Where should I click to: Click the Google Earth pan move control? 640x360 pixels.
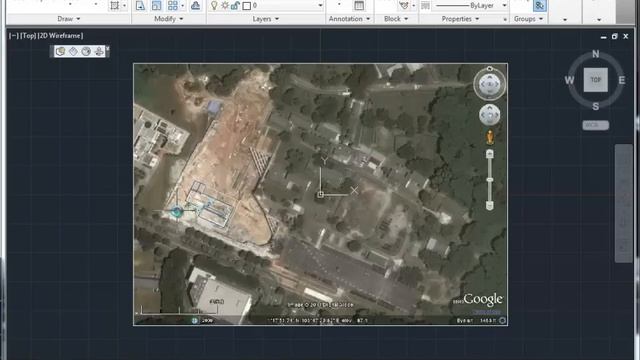click(x=490, y=115)
